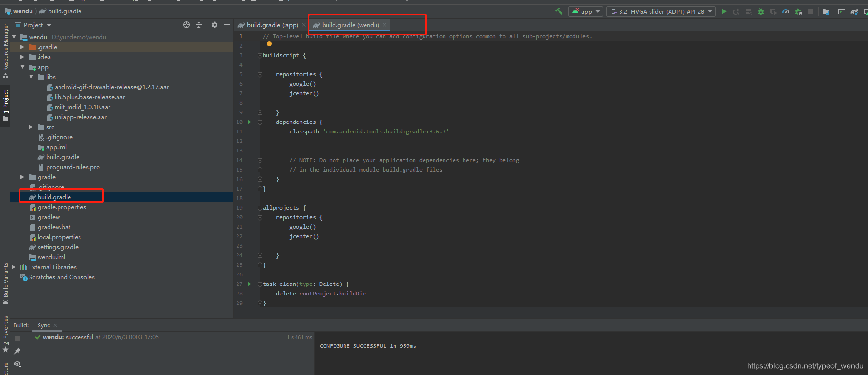Close the build.gradle (wendu) tab
Viewport: 868px width, 375px height.
pyautogui.click(x=385, y=25)
